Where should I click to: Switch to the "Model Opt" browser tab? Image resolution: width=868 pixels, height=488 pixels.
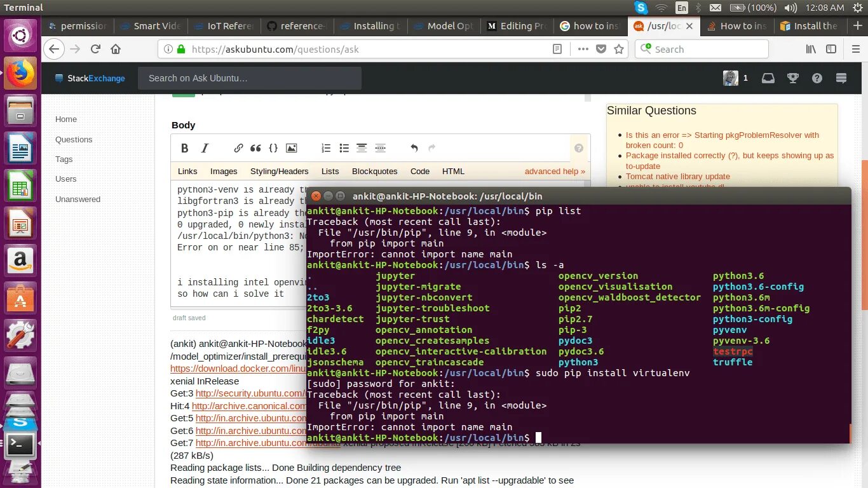coord(444,26)
